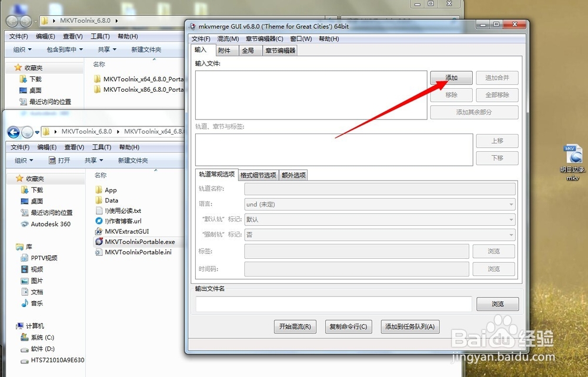The image size is (588, 377).
Task: Click 开始混流(R) button
Action: tap(295, 326)
